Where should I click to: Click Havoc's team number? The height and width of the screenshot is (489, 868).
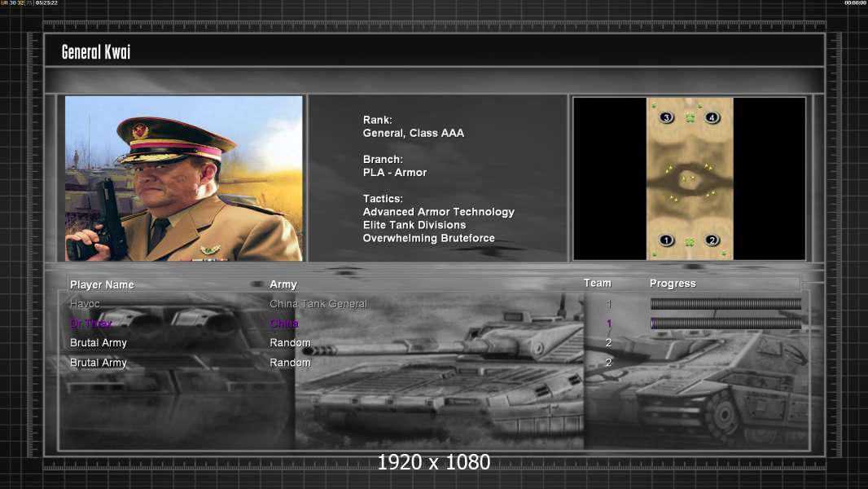pyautogui.click(x=608, y=303)
